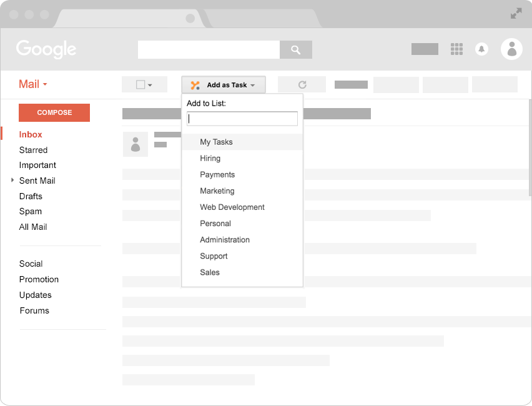Open the Drafts folder
The height and width of the screenshot is (406, 532).
coord(31,196)
